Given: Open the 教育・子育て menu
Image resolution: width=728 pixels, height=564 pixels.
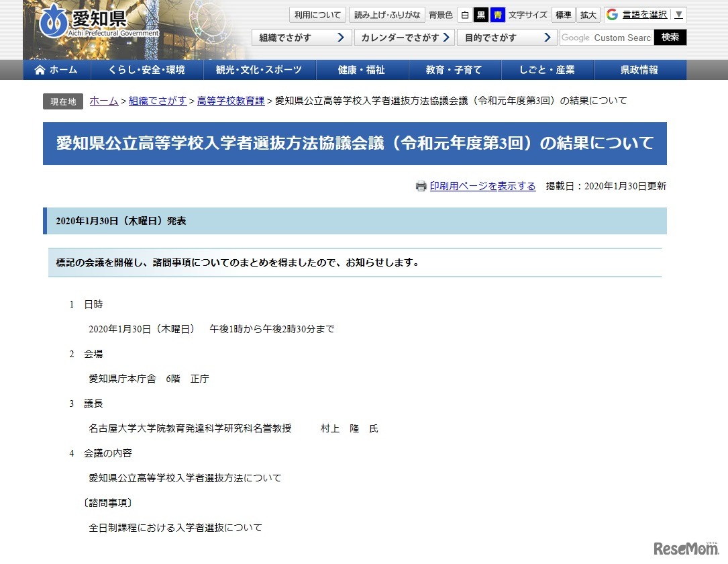Looking at the screenshot, I should point(455,70).
